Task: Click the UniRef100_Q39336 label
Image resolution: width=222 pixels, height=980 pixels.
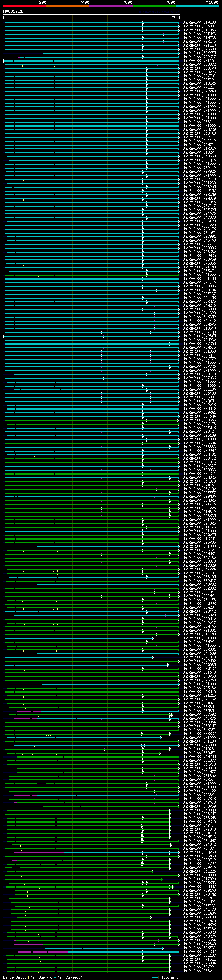Action: (199, 248)
